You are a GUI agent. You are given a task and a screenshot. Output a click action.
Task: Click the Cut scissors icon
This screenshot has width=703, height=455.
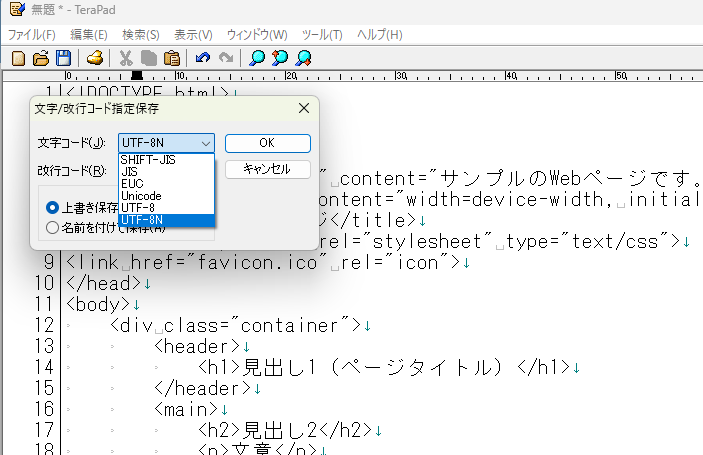(126, 58)
